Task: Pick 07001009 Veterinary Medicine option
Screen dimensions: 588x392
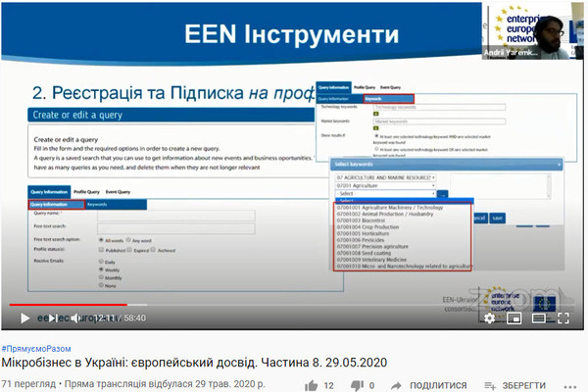Action: point(371,260)
